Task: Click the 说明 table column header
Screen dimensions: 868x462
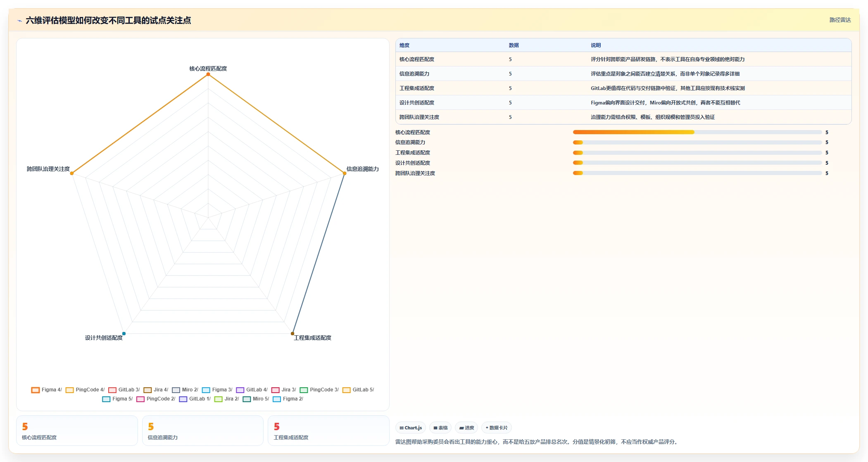Action: click(596, 45)
